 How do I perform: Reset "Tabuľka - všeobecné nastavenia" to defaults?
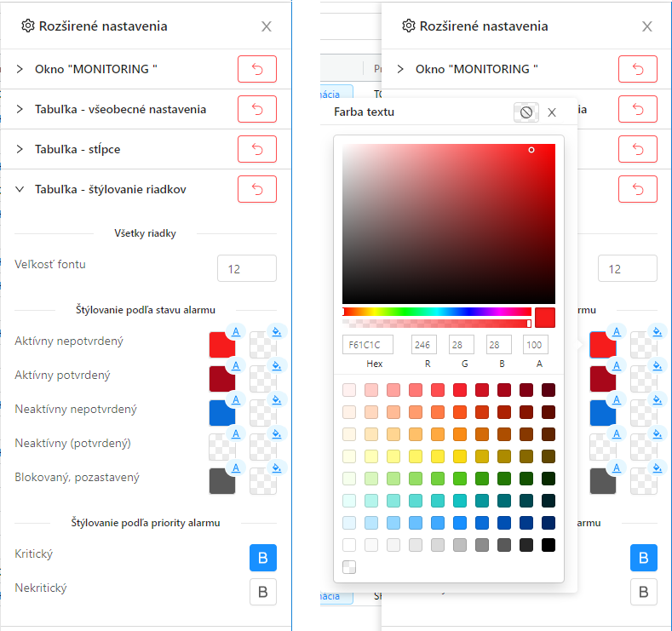pos(256,109)
